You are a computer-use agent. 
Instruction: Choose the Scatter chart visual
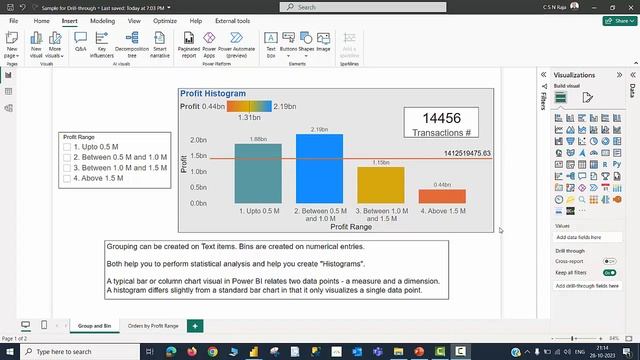(x=582, y=141)
